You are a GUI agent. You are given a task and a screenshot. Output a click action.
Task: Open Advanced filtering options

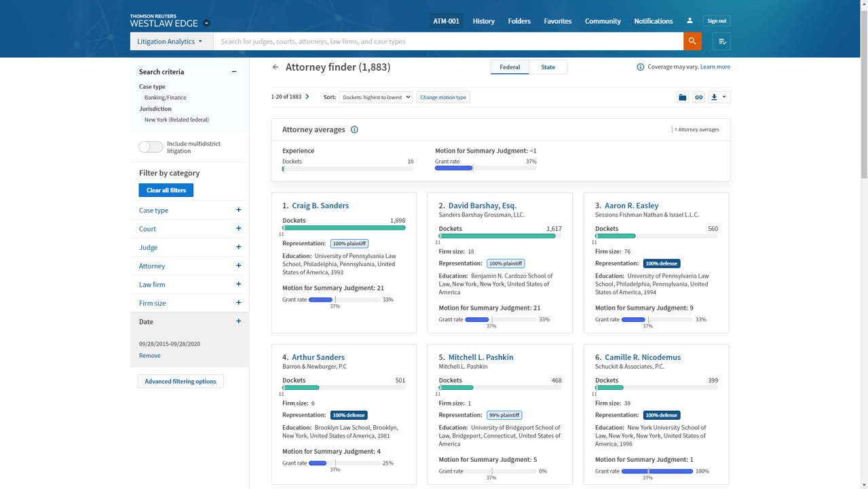point(181,382)
